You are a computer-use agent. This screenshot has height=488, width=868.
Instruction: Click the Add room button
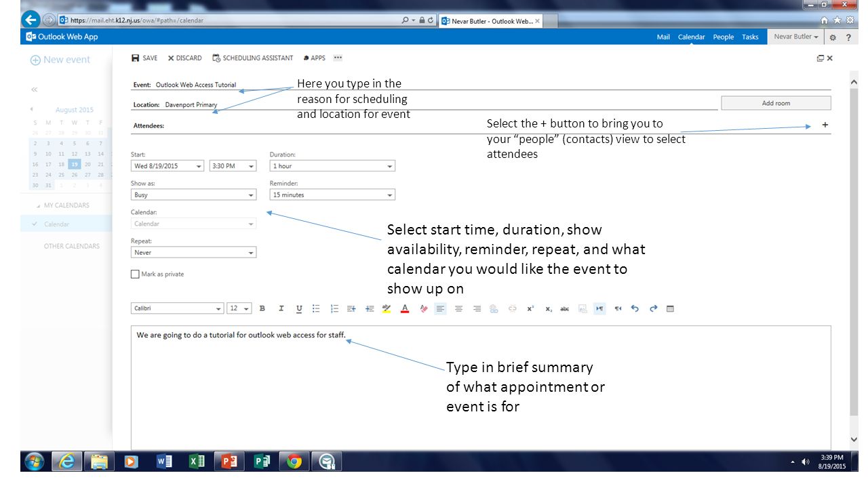click(776, 103)
